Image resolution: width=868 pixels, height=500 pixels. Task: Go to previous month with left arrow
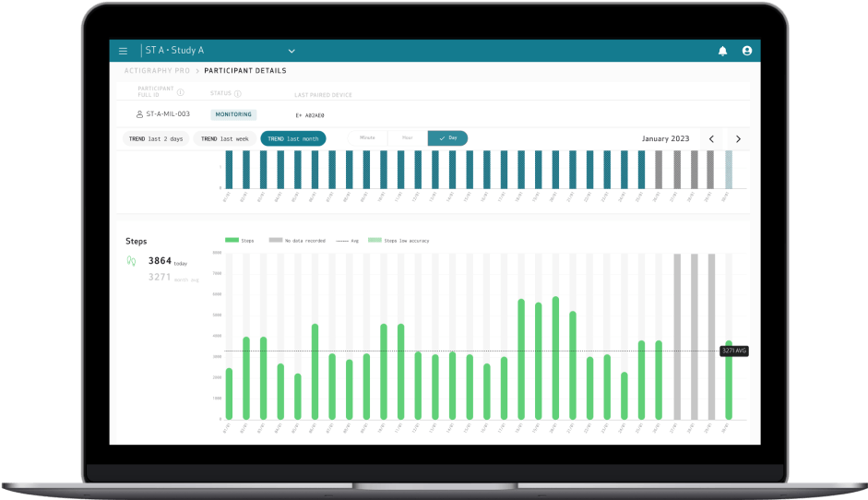click(x=711, y=138)
